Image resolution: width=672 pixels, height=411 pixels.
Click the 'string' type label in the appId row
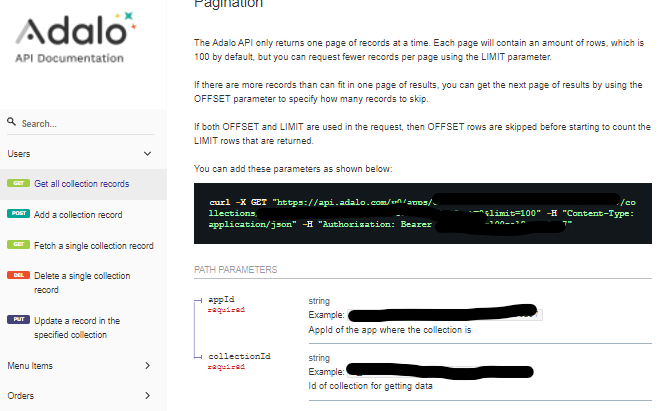click(x=319, y=301)
